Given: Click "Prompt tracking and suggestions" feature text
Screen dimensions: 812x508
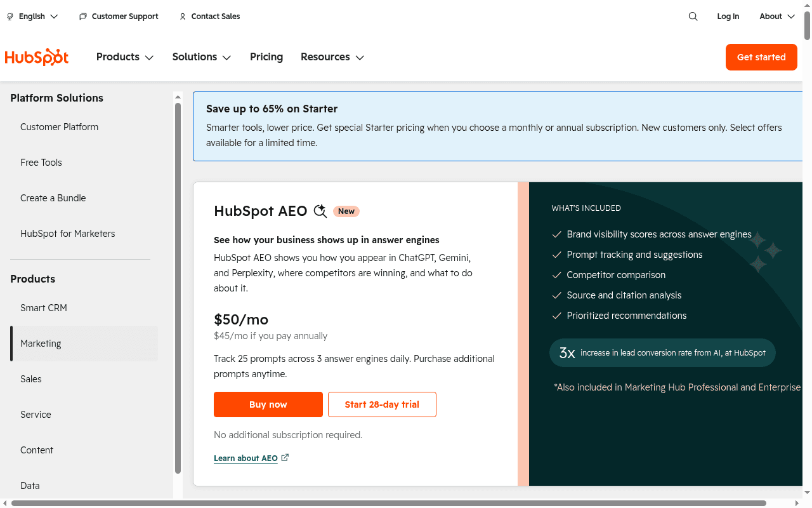Looking at the screenshot, I should coord(634,255).
